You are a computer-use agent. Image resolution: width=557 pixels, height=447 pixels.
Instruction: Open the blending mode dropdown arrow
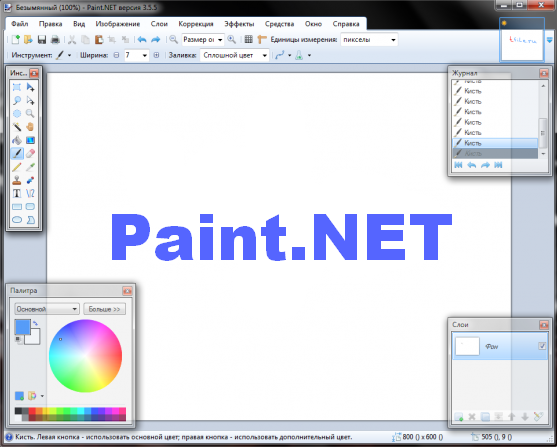click(309, 55)
